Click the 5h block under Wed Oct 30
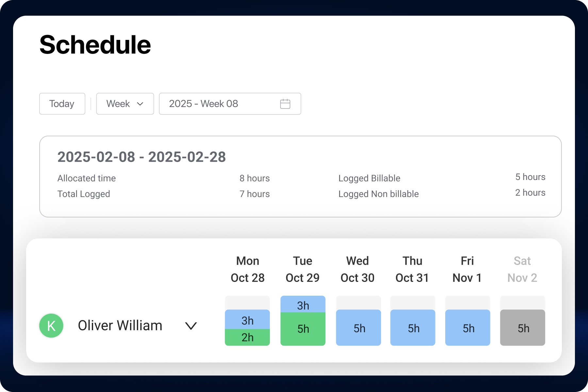The width and height of the screenshot is (588, 392). 358,328
